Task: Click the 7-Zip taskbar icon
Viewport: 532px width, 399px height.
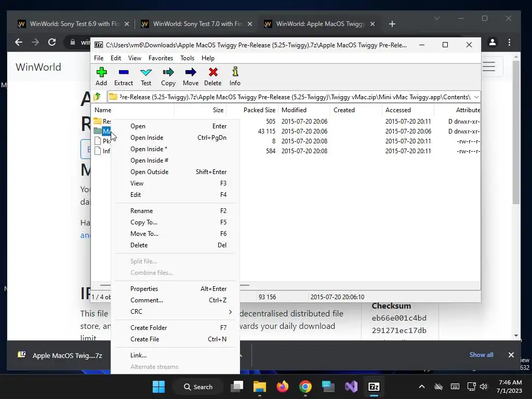Action: 374,387
